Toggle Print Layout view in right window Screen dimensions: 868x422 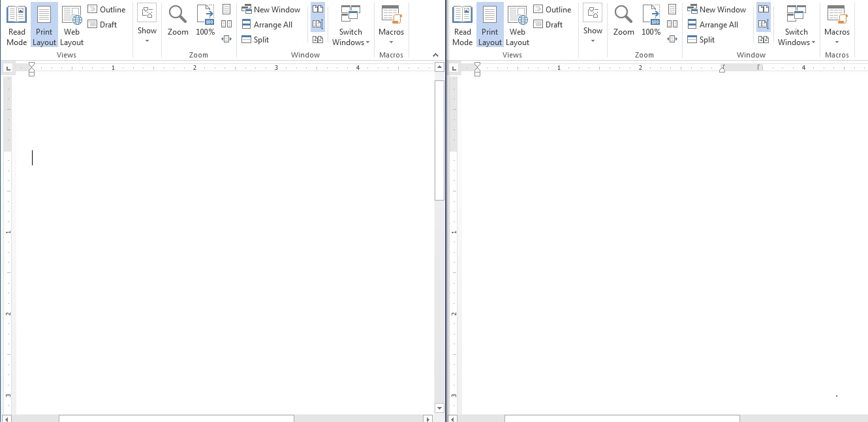coord(490,25)
